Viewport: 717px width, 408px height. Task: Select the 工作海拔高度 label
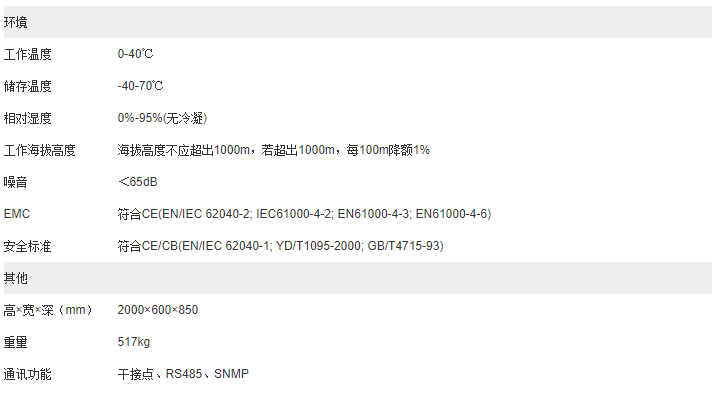click(40, 150)
